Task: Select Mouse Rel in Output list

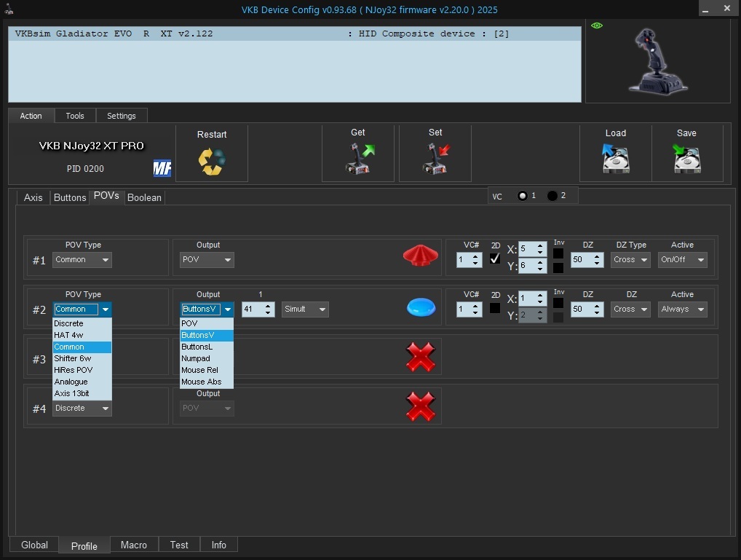Action: (207, 370)
